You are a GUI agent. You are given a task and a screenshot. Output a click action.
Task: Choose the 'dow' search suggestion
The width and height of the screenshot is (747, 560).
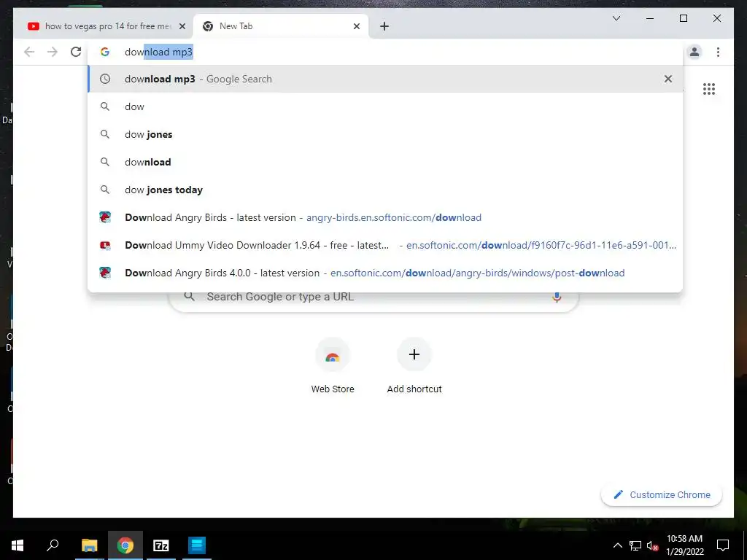[385, 106]
